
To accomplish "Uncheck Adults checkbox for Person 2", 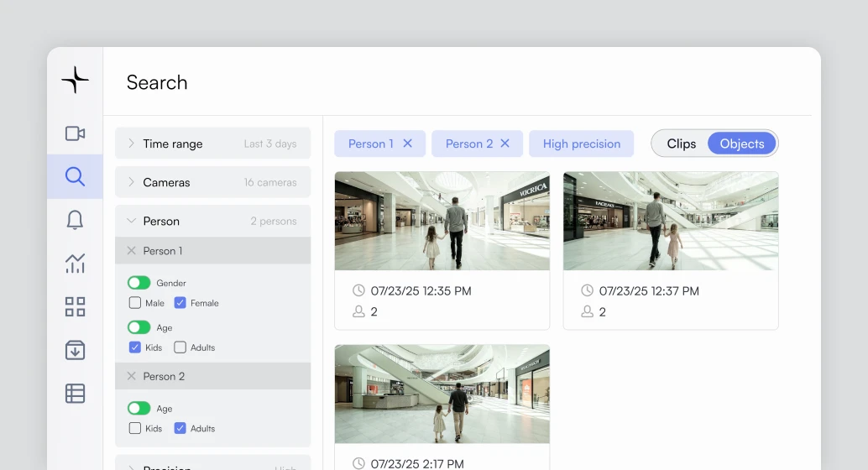I will (x=180, y=429).
